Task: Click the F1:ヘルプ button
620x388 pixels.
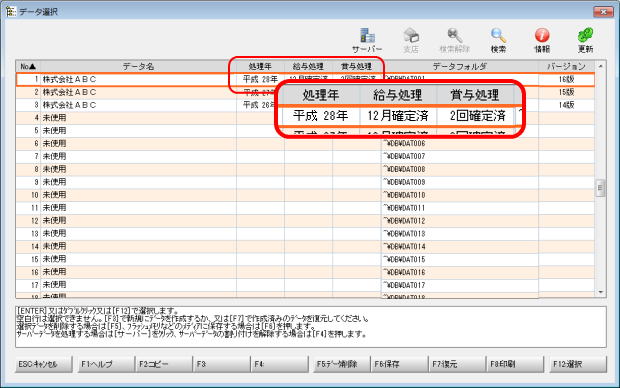Action: (x=102, y=364)
